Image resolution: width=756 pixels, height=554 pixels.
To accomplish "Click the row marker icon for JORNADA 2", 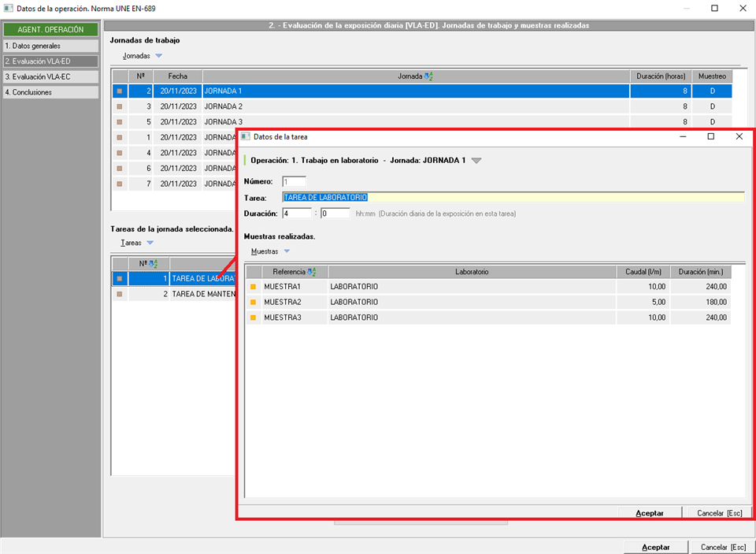I will [120, 106].
